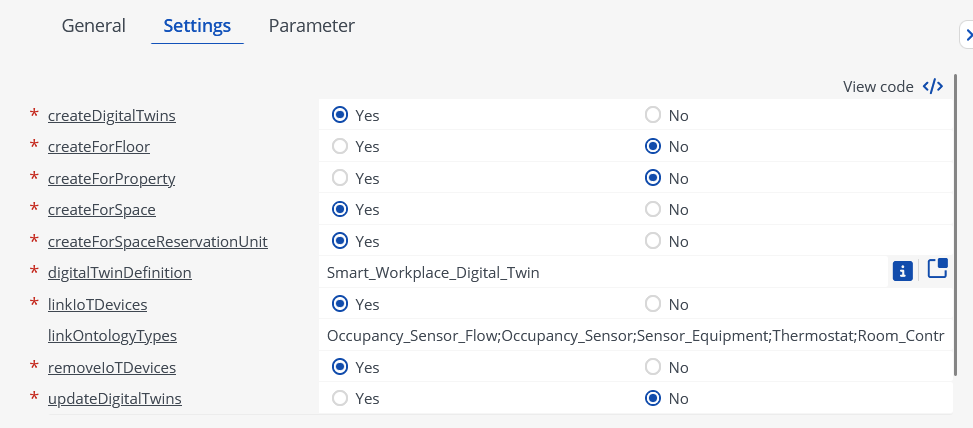This screenshot has width=973, height=428.
Task: Switch to the General tab
Action: coord(94,26)
